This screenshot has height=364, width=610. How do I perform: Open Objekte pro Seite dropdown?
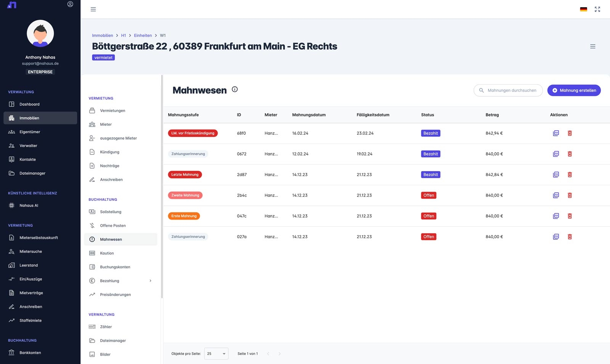point(216,354)
